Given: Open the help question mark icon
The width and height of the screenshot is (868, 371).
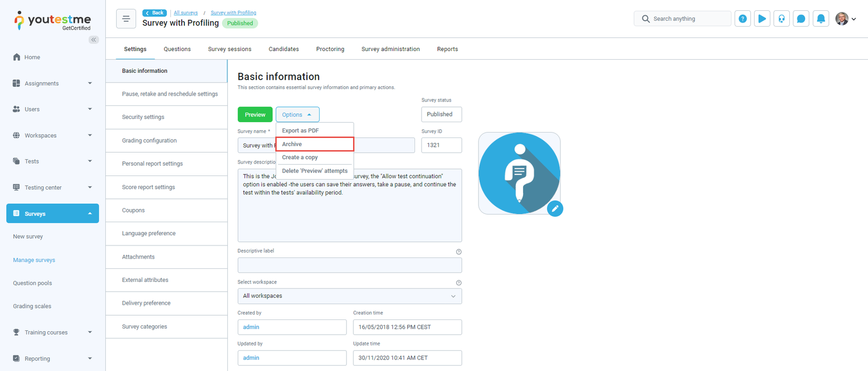Looking at the screenshot, I should tap(743, 19).
